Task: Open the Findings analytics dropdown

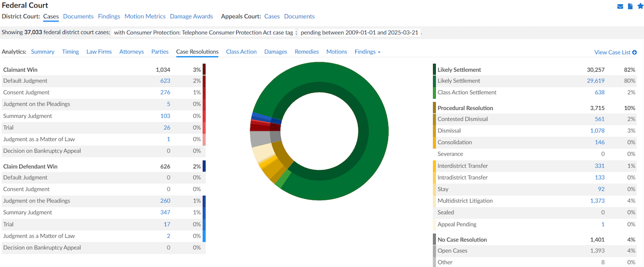Action: pos(368,52)
